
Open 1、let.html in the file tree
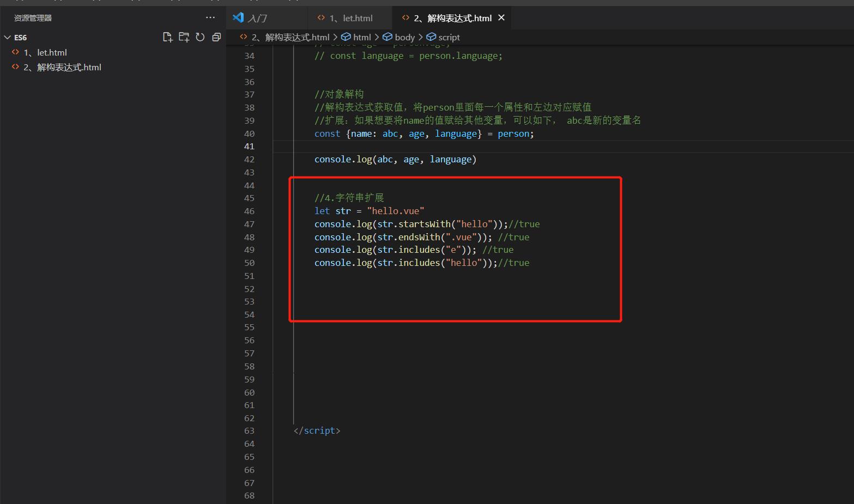pyautogui.click(x=45, y=52)
